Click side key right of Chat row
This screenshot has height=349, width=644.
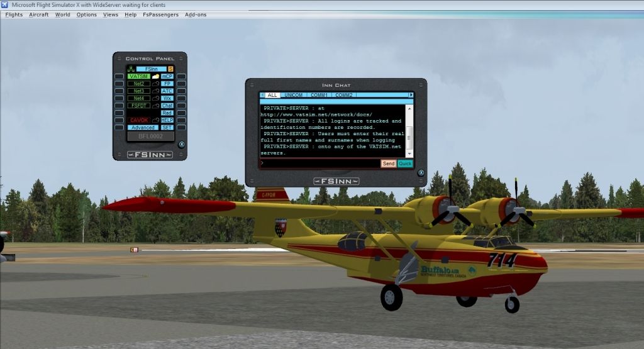pyautogui.click(x=182, y=106)
